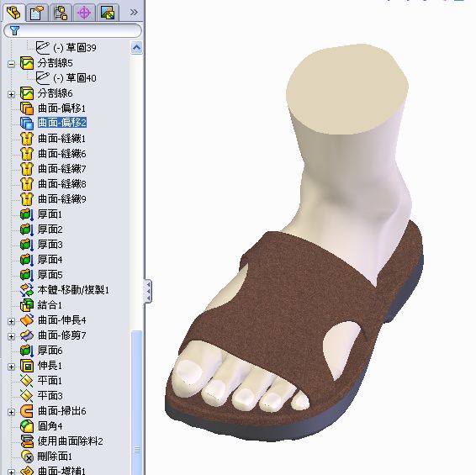Switch to the ConfigurationManager tab
This screenshot has height=475, width=476.
[x=61, y=13]
